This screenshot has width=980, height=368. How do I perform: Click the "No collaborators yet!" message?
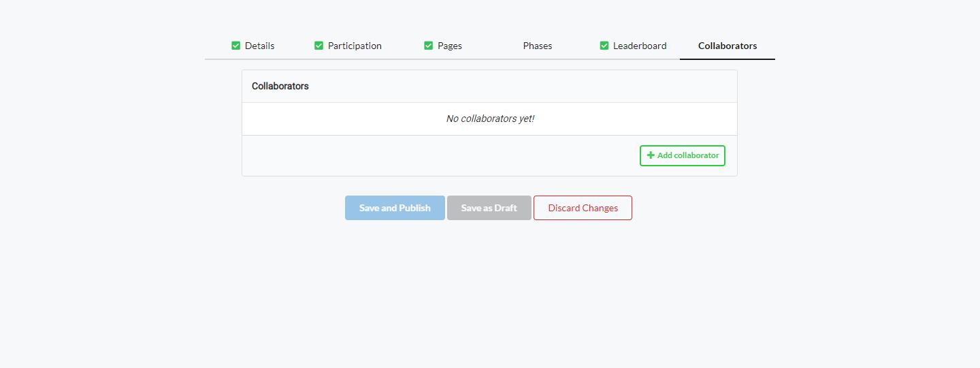[490, 119]
